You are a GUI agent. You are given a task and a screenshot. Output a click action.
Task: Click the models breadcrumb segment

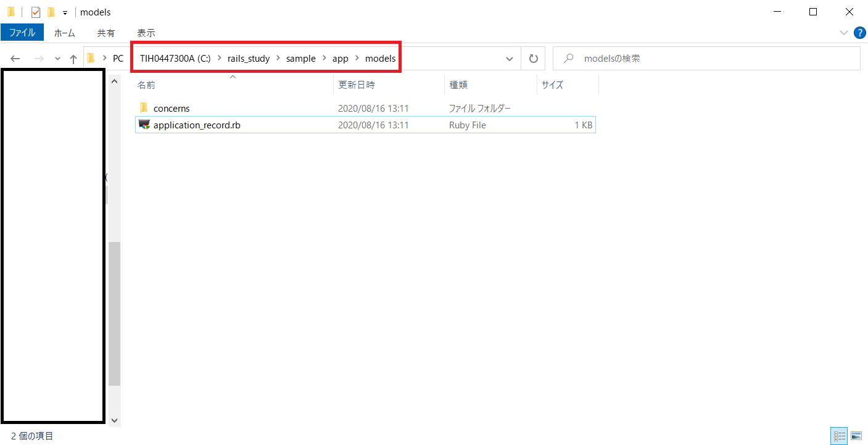point(380,59)
